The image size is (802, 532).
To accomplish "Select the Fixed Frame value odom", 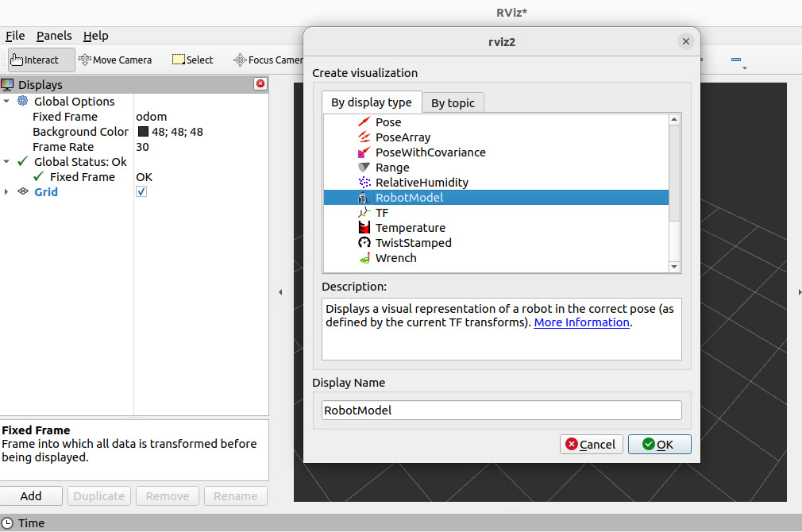I will (152, 117).
